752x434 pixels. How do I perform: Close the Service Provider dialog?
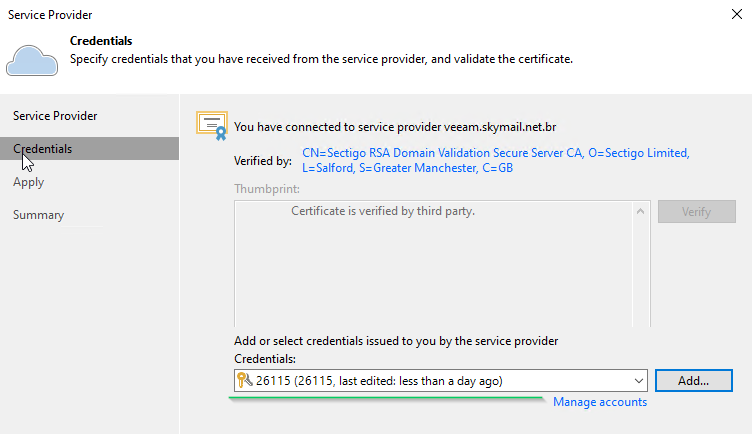(x=737, y=14)
